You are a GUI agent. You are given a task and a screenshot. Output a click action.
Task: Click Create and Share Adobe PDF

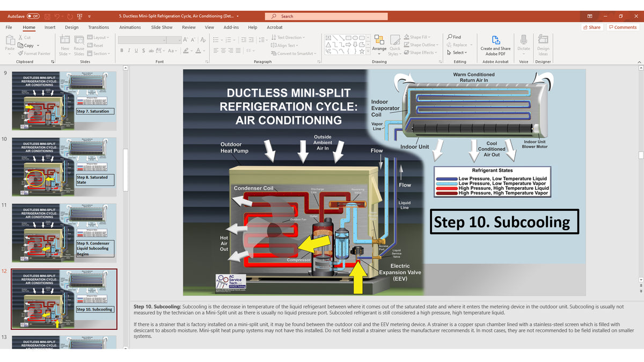coord(495,45)
